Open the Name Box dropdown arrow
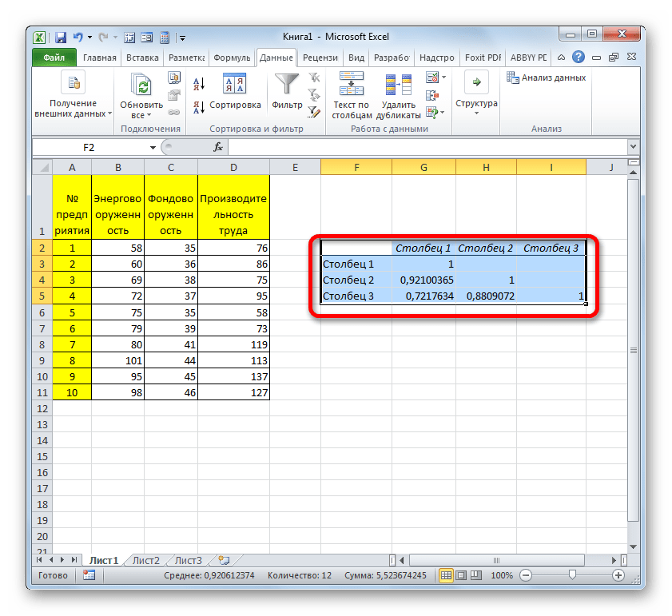This screenshot has width=672, height=616. coord(153,148)
